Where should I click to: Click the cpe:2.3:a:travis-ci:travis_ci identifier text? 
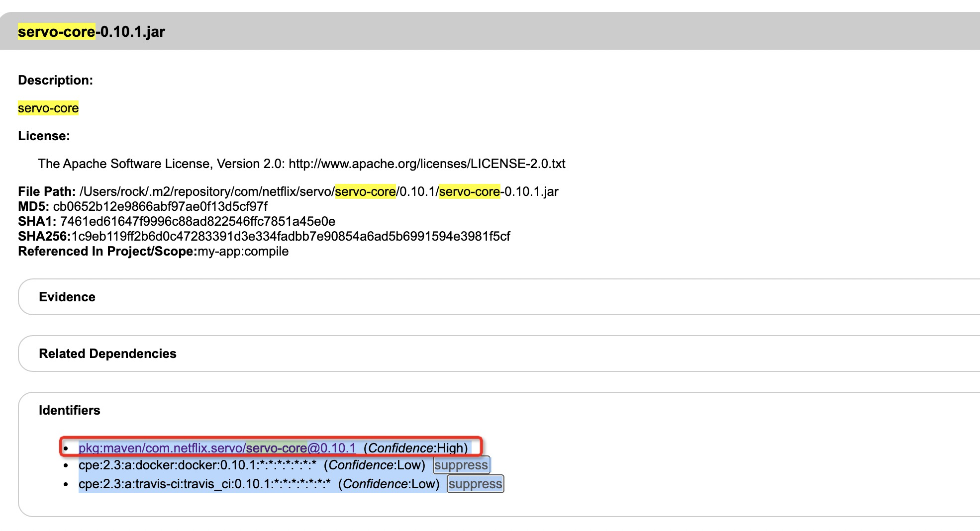click(204, 484)
